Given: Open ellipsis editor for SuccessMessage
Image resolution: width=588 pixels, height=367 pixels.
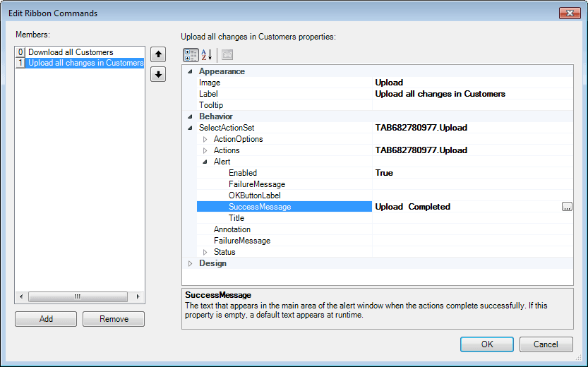Looking at the screenshot, I should coord(567,207).
